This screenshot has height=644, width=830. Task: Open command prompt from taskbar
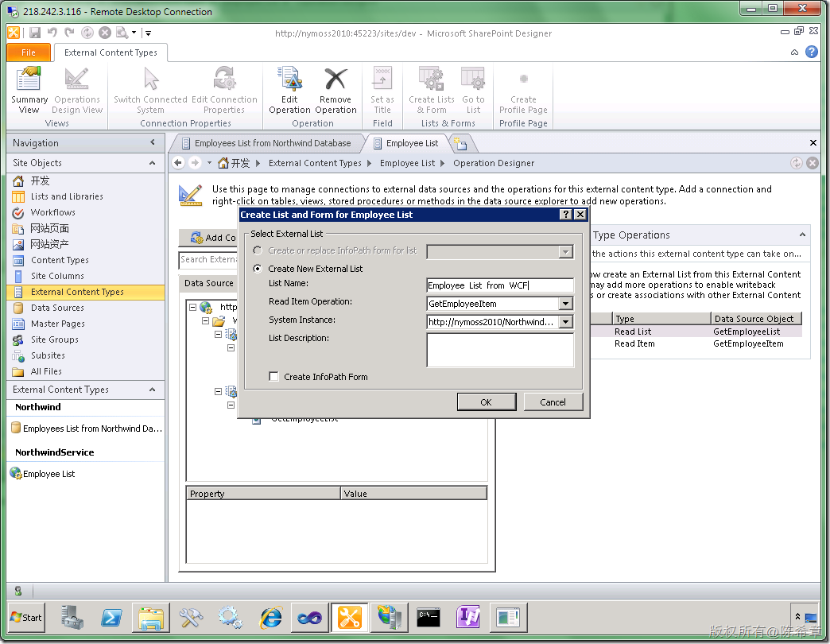(429, 618)
